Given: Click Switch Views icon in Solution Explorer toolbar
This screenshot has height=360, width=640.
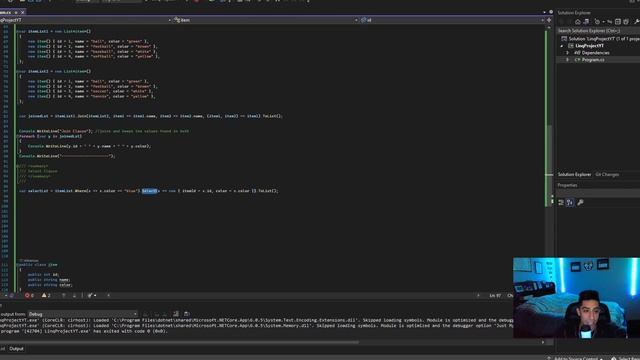Looking at the screenshot, I should click(x=586, y=22).
